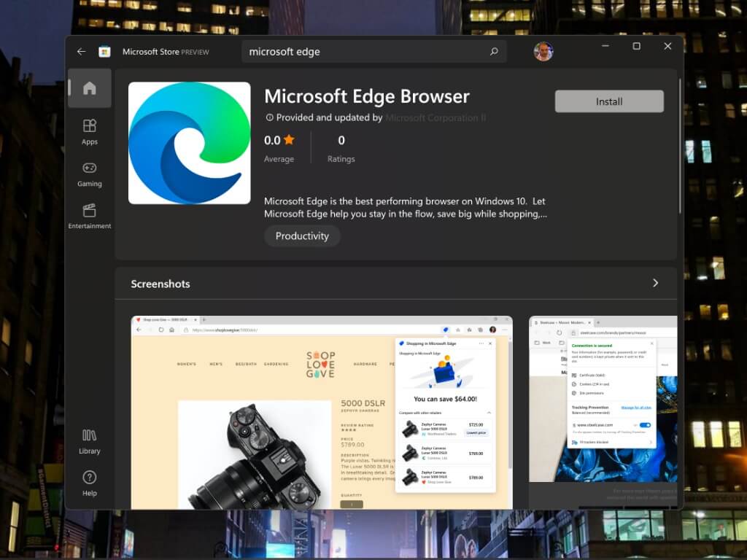Minimize the Microsoft Store window
Image resolution: width=747 pixels, height=560 pixels.
[605, 46]
